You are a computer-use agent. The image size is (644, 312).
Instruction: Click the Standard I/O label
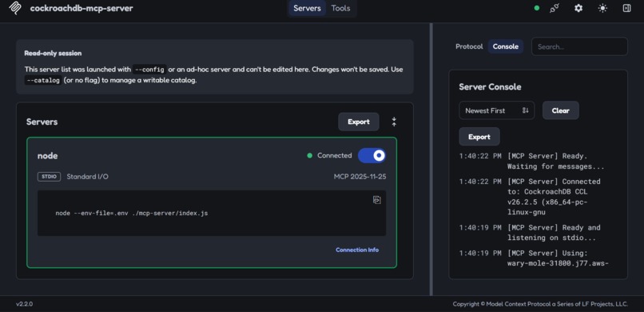(x=87, y=177)
